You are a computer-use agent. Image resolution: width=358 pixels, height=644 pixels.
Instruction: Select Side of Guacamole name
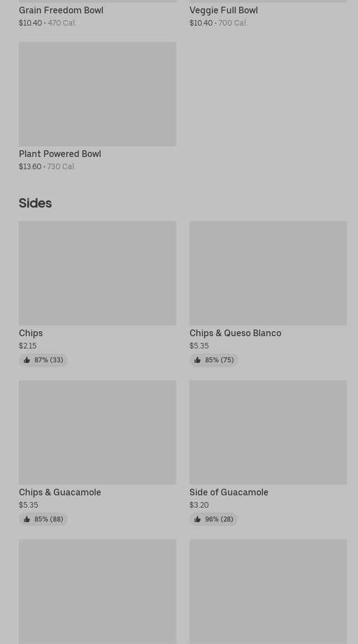(x=228, y=492)
